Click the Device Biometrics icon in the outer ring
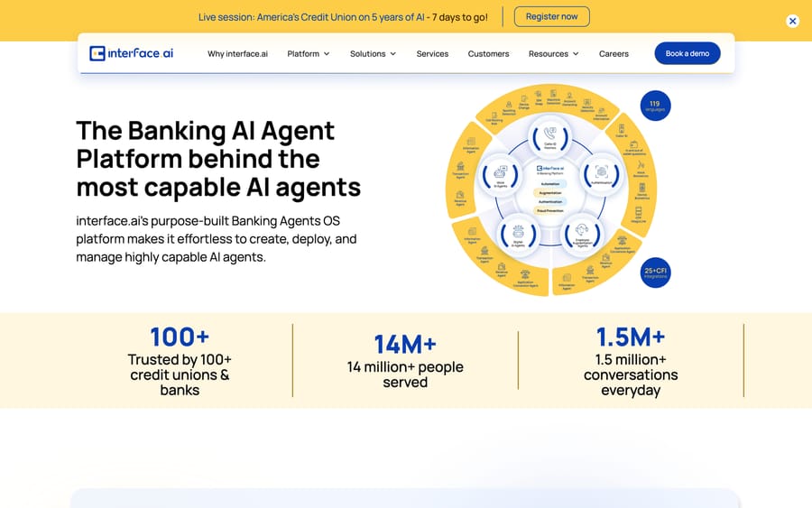The image size is (812, 508). (642, 188)
